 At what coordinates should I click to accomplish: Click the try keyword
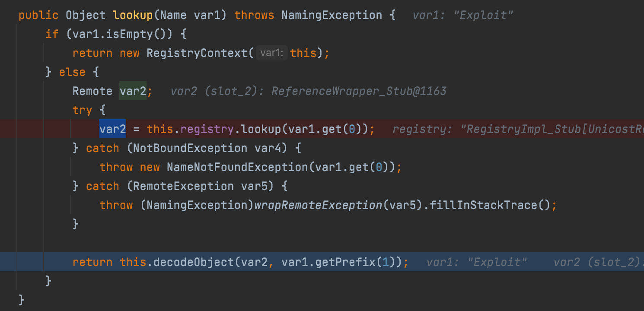82,110
